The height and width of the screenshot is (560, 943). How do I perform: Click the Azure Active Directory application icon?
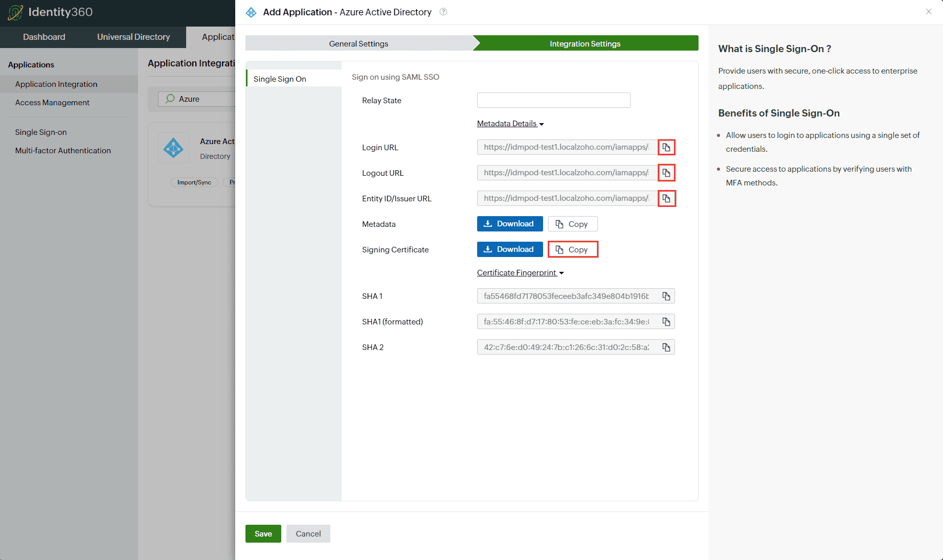tap(173, 148)
